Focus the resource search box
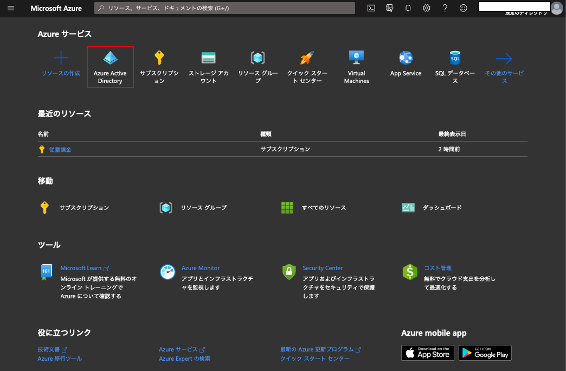This screenshot has width=566, height=371. [x=224, y=8]
